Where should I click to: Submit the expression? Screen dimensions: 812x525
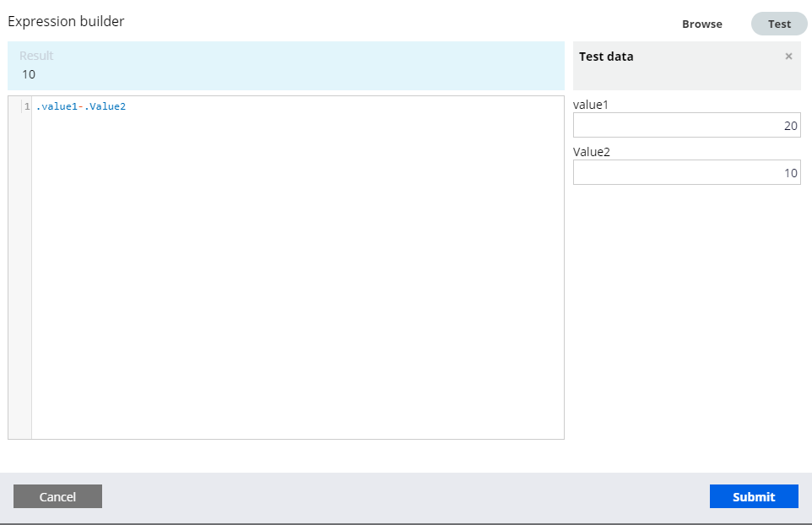(754, 496)
